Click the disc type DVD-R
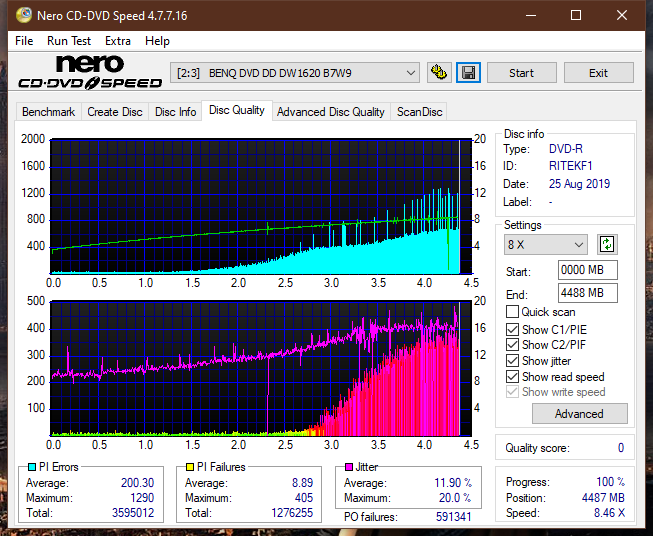This screenshot has width=653, height=536. tap(566, 149)
